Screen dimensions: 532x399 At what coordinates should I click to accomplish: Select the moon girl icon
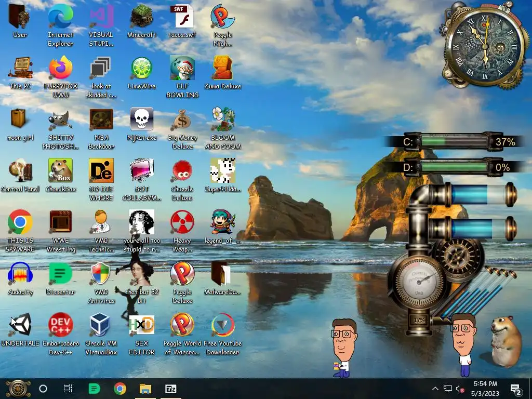[19, 119]
